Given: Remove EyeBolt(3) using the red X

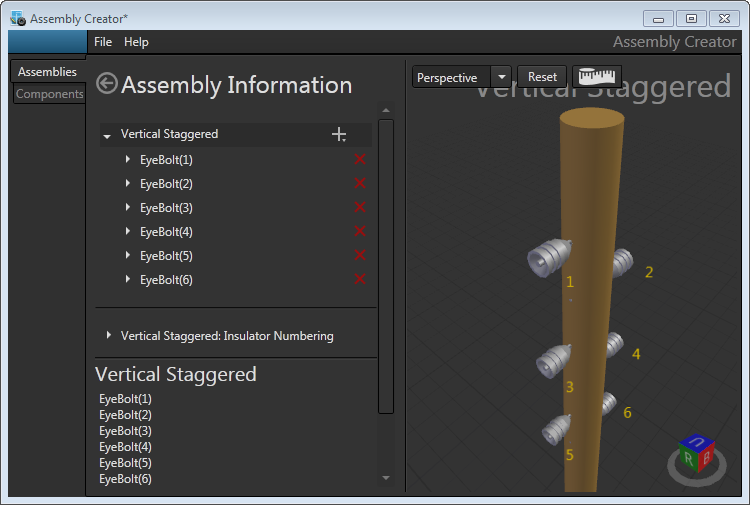Looking at the screenshot, I should [360, 208].
